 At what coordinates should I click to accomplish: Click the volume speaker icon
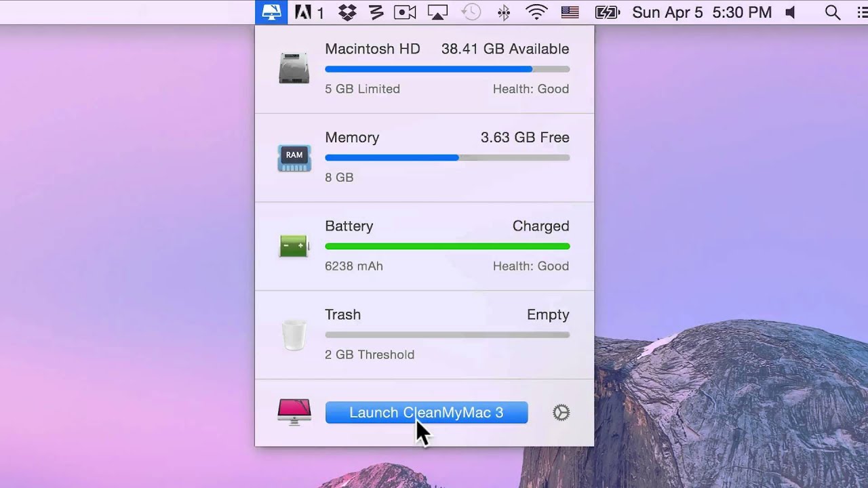point(790,12)
